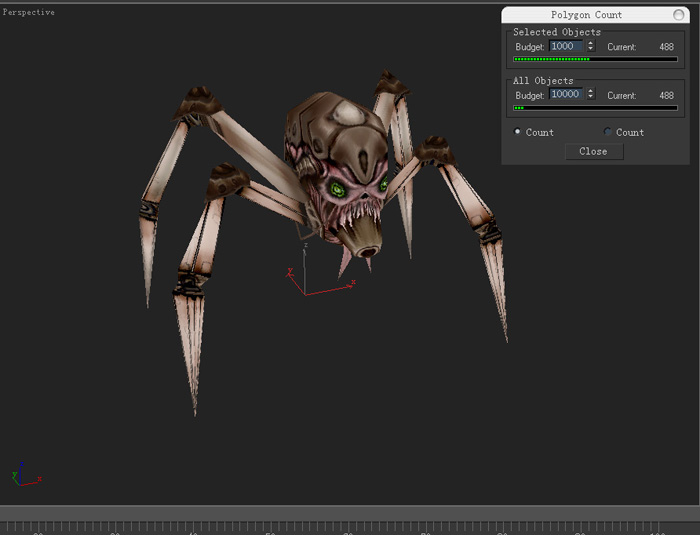Click the All Objects green progress bar
The width and height of the screenshot is (700, 535).
pos(596,108)
